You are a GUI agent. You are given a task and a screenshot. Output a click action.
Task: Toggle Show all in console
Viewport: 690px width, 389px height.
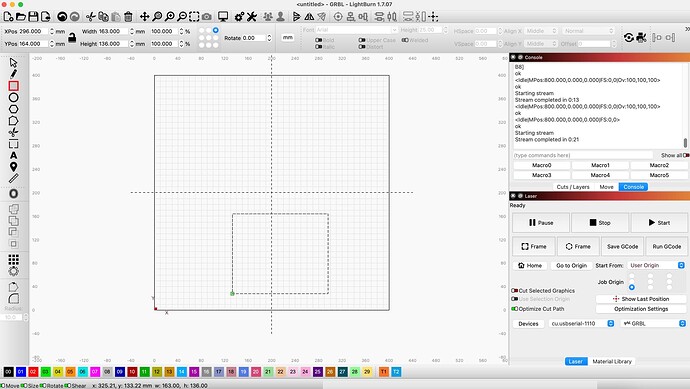click(x=686, y=155)
